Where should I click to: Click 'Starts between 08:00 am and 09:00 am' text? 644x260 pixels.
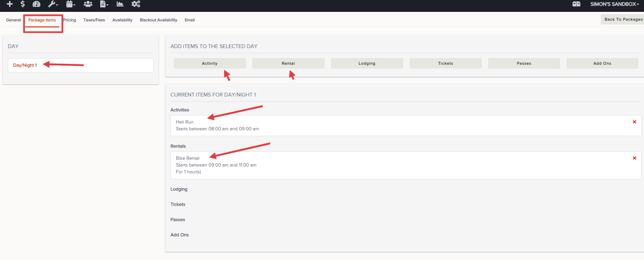coord(217,129)
